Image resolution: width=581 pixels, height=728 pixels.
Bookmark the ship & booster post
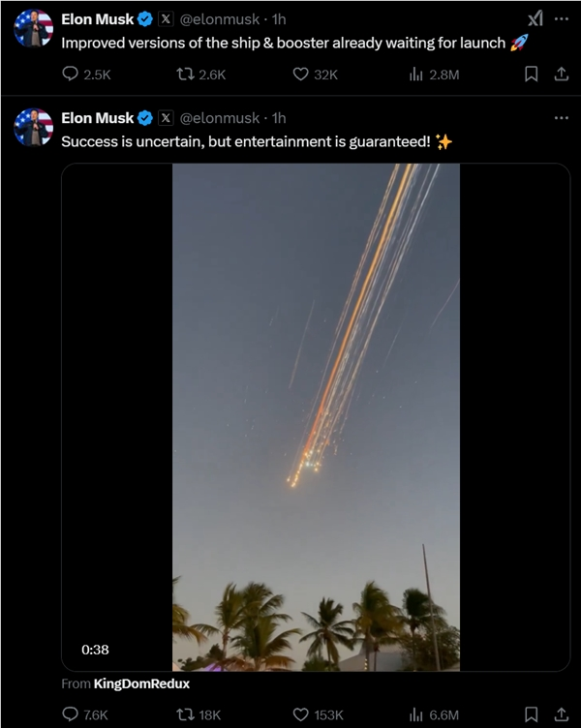tap(531, 74)
